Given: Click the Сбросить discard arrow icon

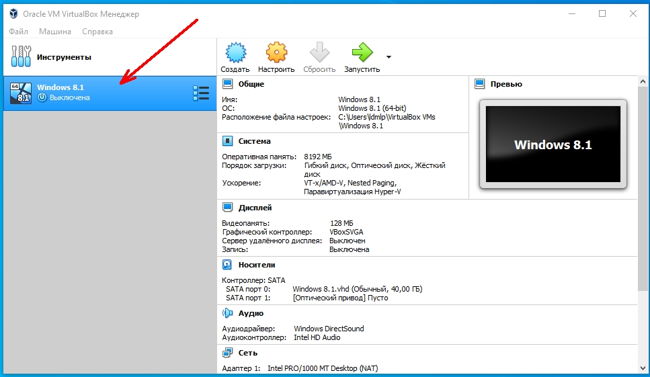Looking at the screenshot, I should [319, 53].
